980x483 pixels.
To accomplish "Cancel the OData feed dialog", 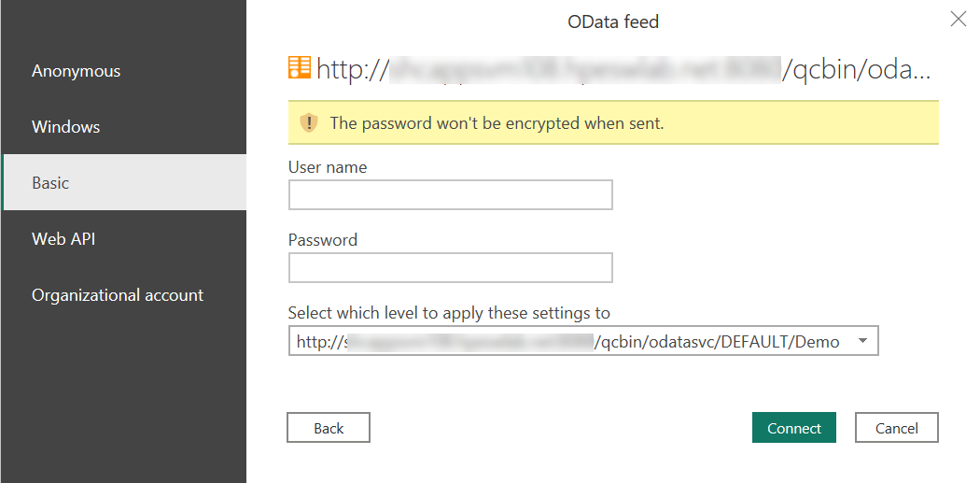I will [896, 428].
